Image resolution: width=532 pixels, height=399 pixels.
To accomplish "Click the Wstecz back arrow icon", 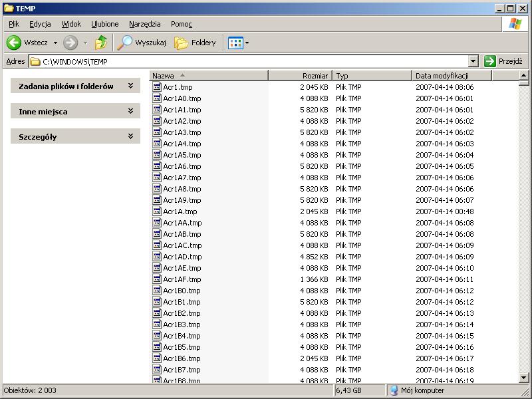I will (x=14, y=43).
